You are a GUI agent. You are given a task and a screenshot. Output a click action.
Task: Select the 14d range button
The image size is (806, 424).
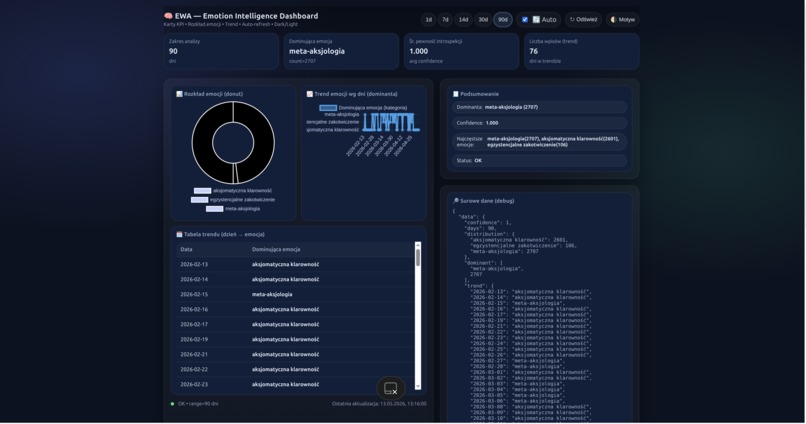pyautogui.click(x=464, y=20)
